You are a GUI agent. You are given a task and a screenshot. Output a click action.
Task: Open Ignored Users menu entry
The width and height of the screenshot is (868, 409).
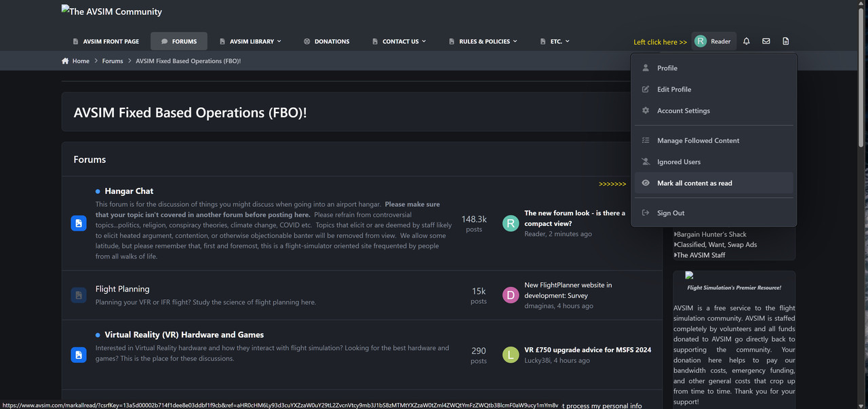click(714, 162)
